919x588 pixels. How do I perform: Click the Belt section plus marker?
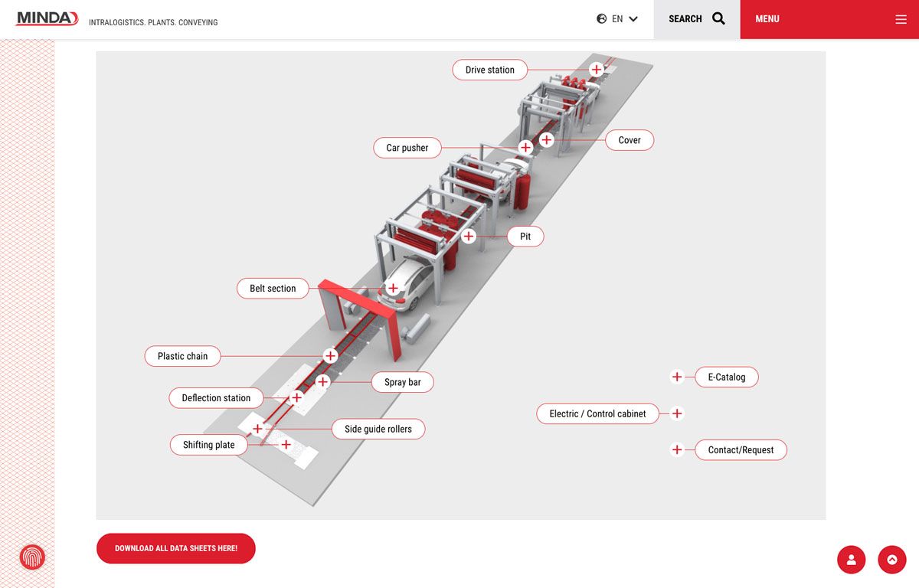coord(393,289)
